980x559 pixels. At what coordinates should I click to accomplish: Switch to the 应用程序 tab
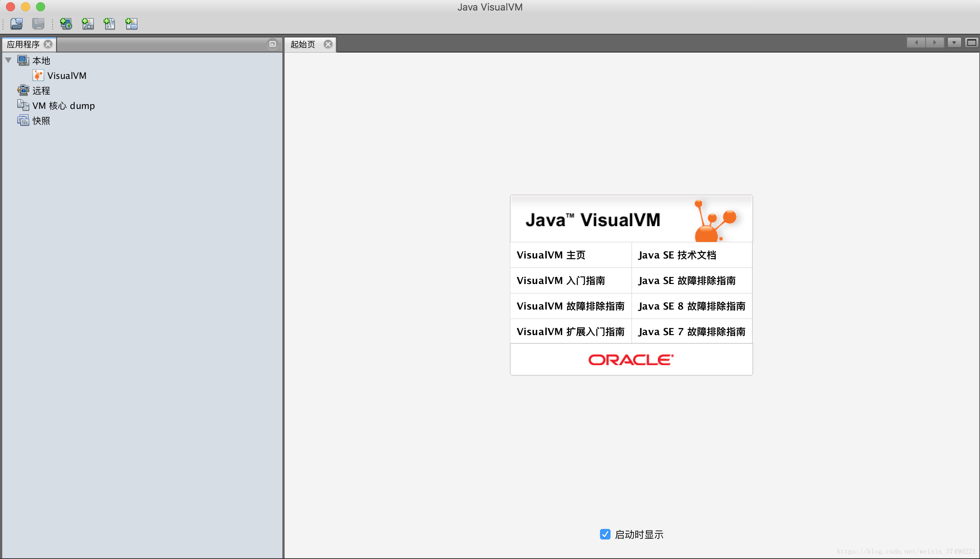tap(23, 44)
